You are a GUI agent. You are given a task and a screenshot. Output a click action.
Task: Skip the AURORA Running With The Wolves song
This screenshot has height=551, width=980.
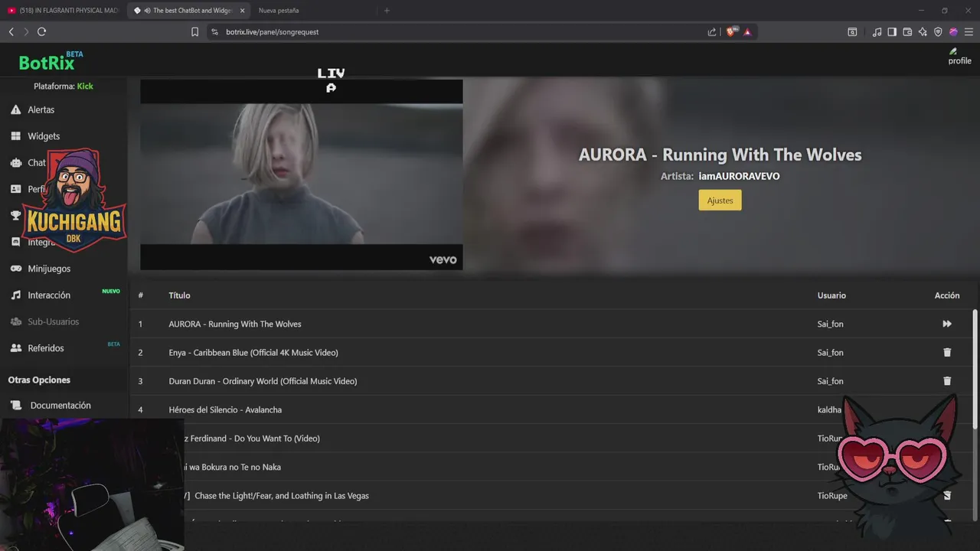coord(947,324)
